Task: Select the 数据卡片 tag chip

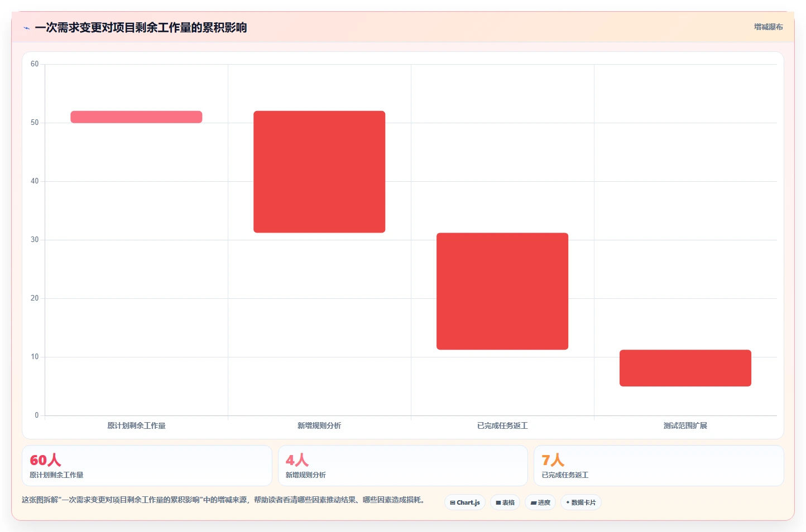Action: click(x=581, y=502)
